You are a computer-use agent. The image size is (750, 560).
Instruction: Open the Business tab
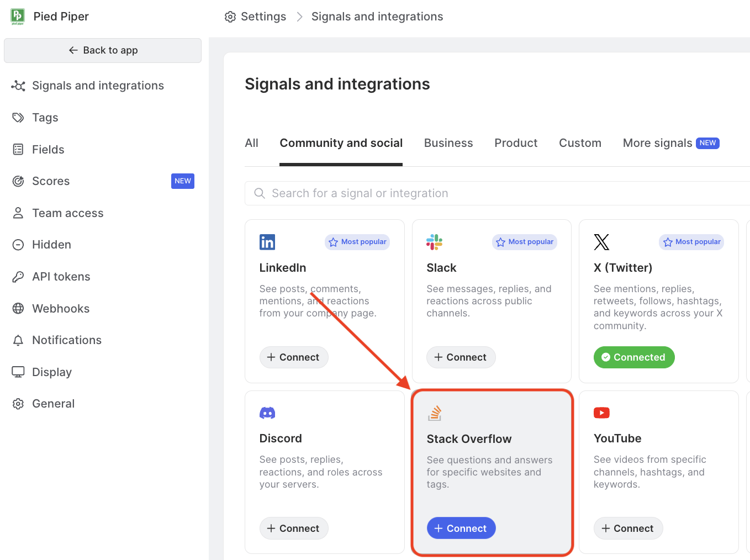[448, 143]
